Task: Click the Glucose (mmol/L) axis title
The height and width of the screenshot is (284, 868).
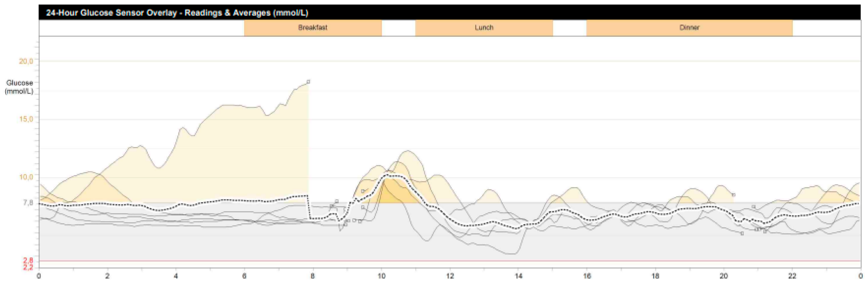Action: coord(19,87)
